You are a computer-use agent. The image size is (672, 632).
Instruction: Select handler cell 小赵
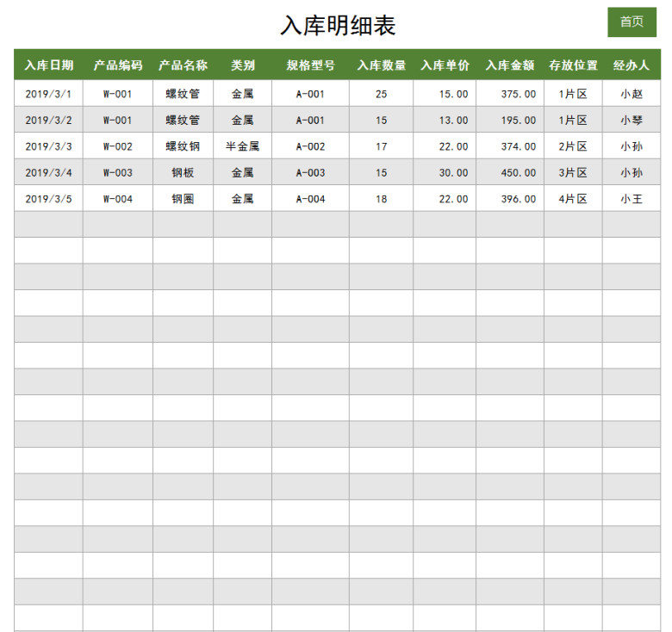tap(632, 94)
